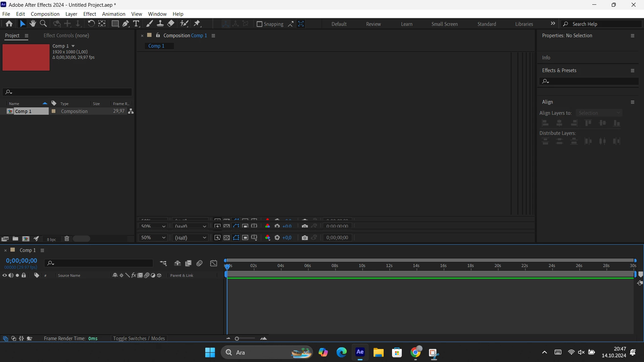Toggle Hide Shy Layers in timeline
644x362 pixels.
177,263
